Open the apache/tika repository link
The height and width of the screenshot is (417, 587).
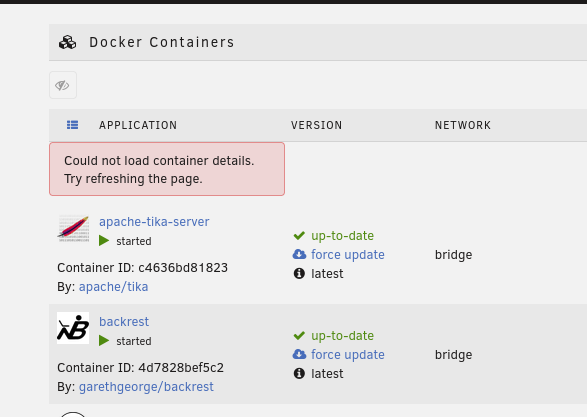[x=113, y=287]
